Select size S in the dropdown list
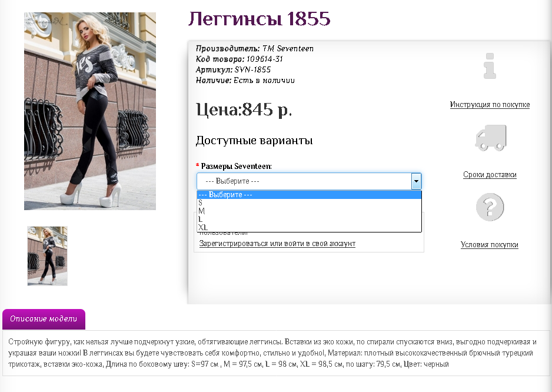The width and height of the screenshot is (552, 392). click(309, 203)
